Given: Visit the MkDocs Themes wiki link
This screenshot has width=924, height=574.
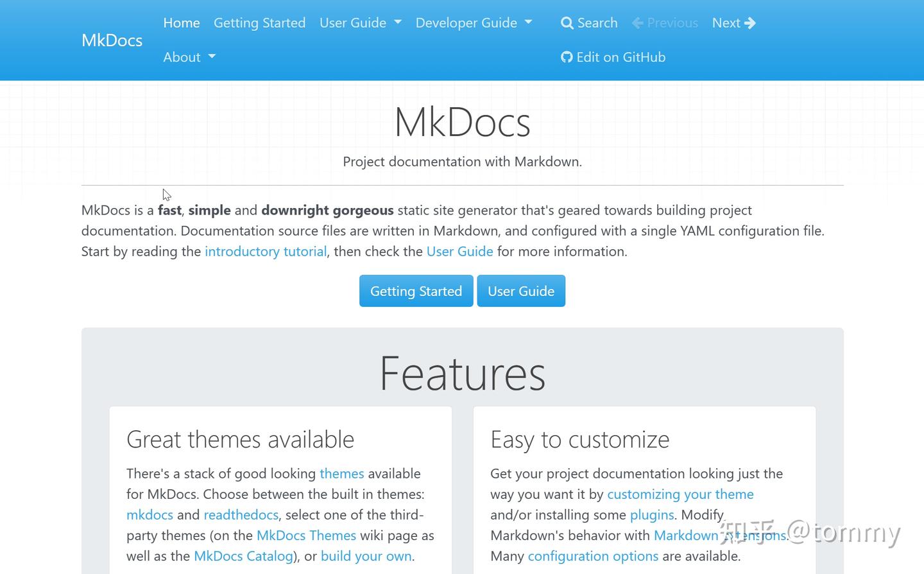Looking at the screenshot, I should [x=306, y=535].
